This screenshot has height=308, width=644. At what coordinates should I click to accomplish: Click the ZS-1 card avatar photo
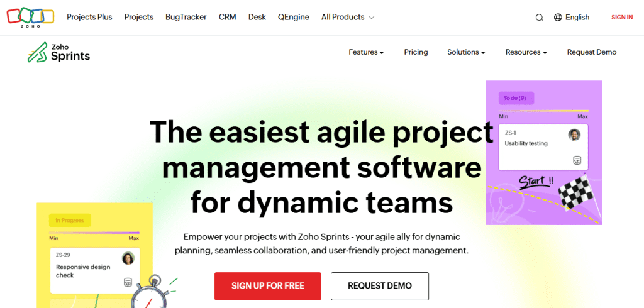(574, 135)
